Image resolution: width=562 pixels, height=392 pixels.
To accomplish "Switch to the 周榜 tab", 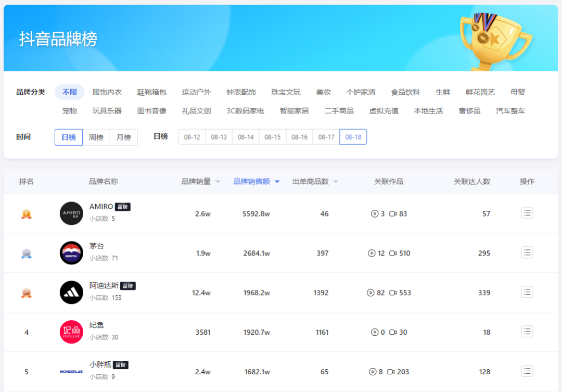I will (x=96, y=137).
